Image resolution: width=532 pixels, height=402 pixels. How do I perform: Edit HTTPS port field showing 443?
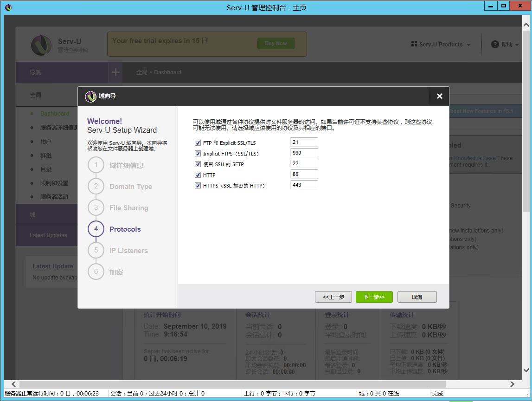click(x=304, y=185)
